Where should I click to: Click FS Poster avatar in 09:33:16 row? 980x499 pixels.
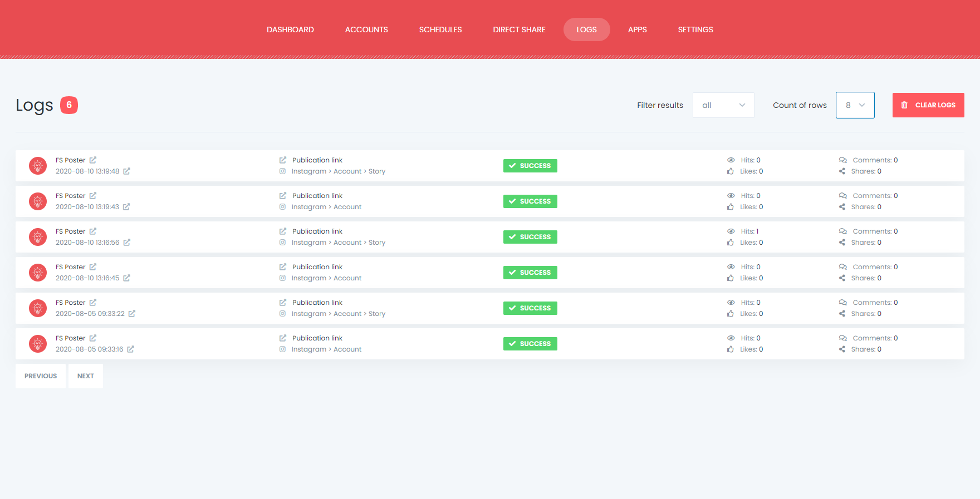(38, 344)
